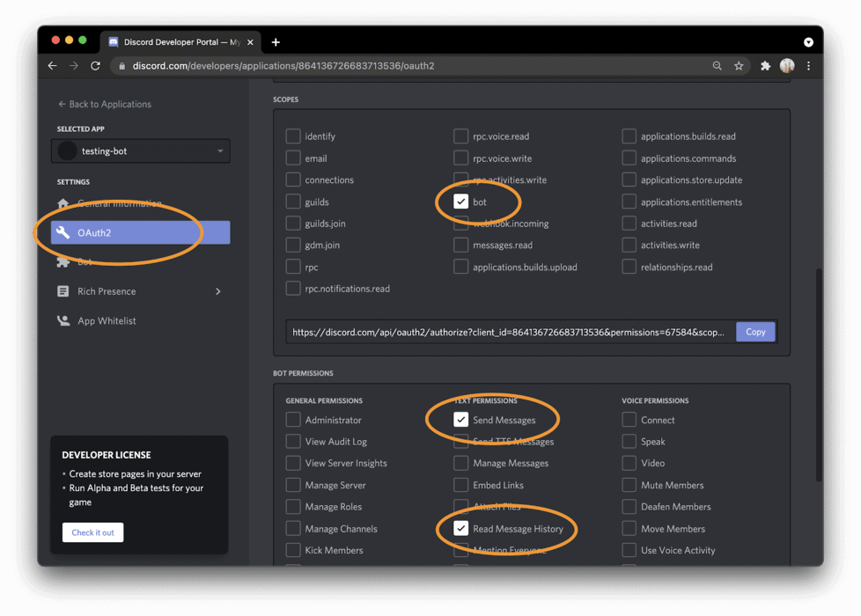Enable the Connect voice permission
Screen dimensions: 861x616
[x=629, y=420]
